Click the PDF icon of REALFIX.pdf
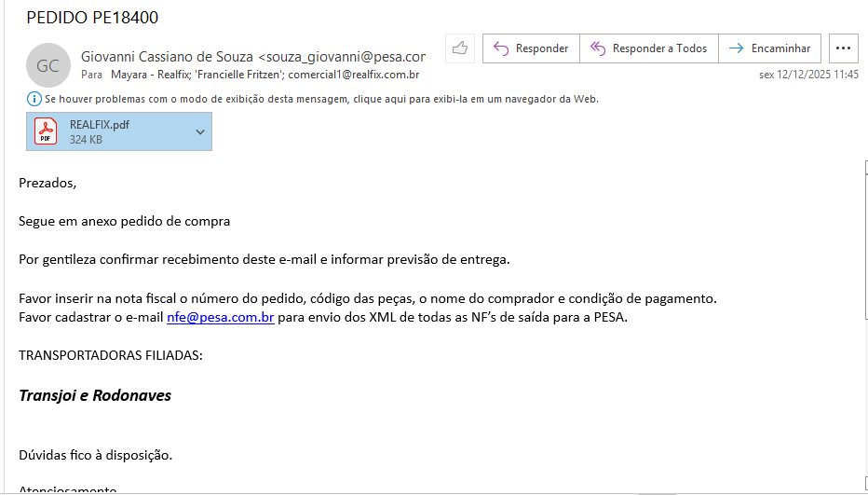This screenshot has height=495, width=868. (x=46, y=131)
